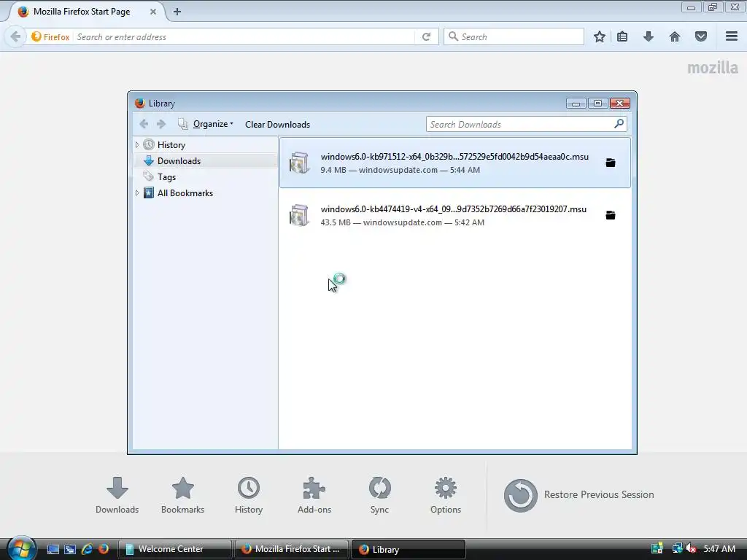The image size is (747, 560).
Task: Open the Organize dropdown menu
Action: pyautogui.click(x=213, y=124)
